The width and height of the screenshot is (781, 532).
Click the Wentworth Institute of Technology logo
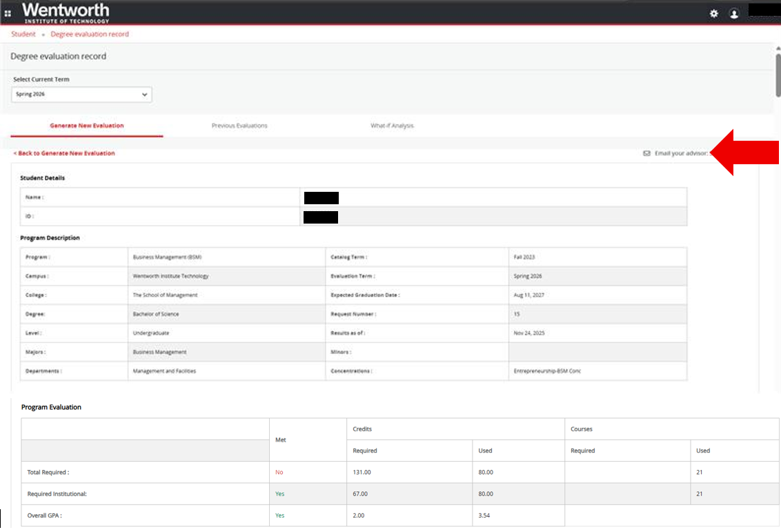66,12
